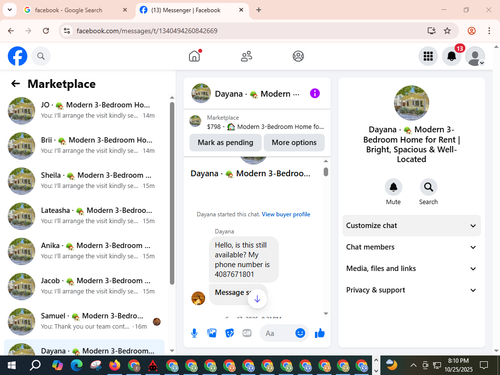The height and width of the screenshot is (375, 500).
Task: Open the taskbar clock showing 8:10 PM
Action: 458,365
